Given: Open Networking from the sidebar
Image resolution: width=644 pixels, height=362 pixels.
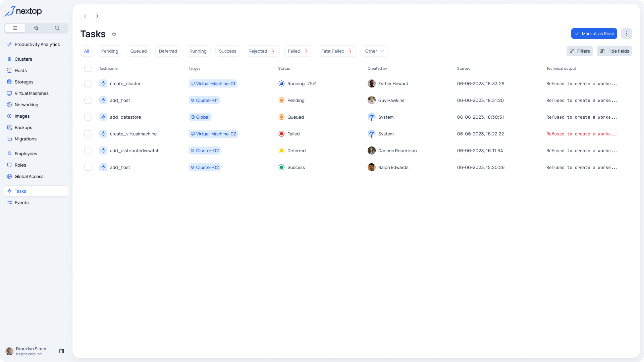Looking at the screenshot, I should click(x=26, y=105).
